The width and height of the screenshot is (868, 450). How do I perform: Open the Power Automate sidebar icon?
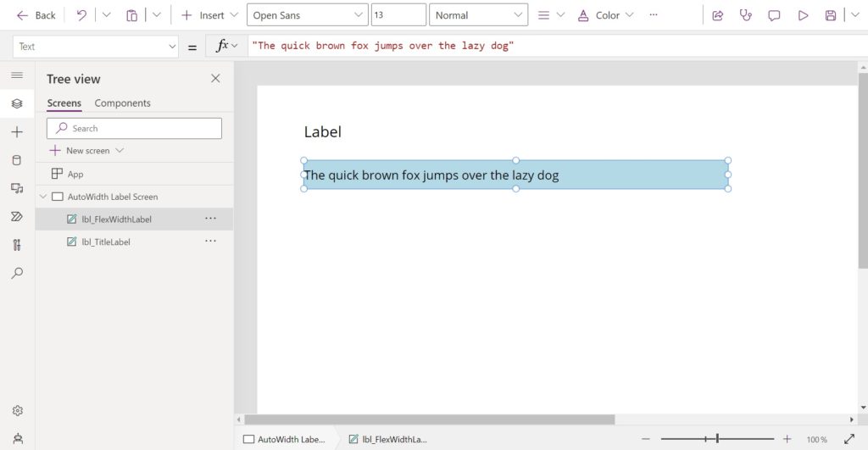click(17, 216)
